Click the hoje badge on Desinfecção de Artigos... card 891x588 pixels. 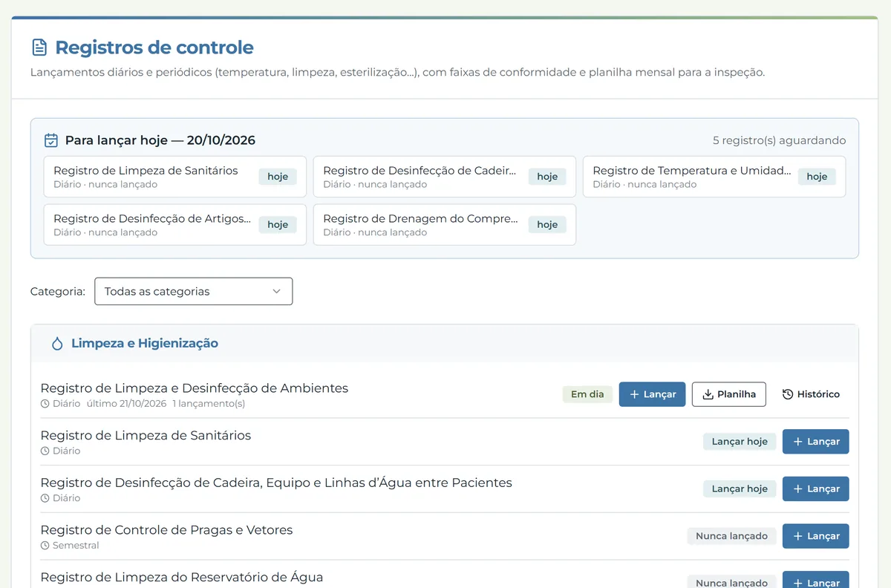click(x=278, y=224)
